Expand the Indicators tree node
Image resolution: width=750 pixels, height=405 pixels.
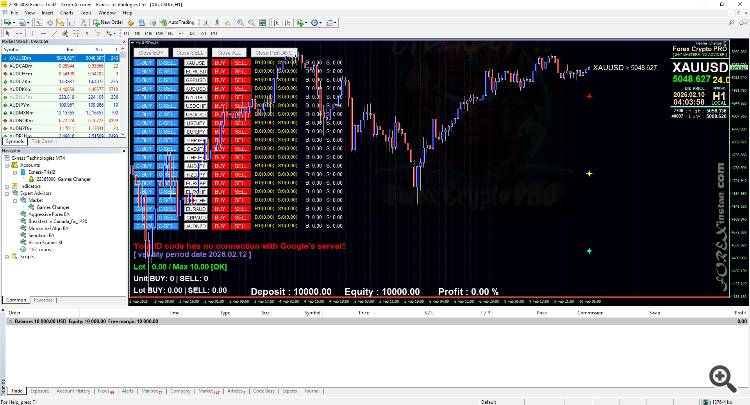(x=7, y=186)
